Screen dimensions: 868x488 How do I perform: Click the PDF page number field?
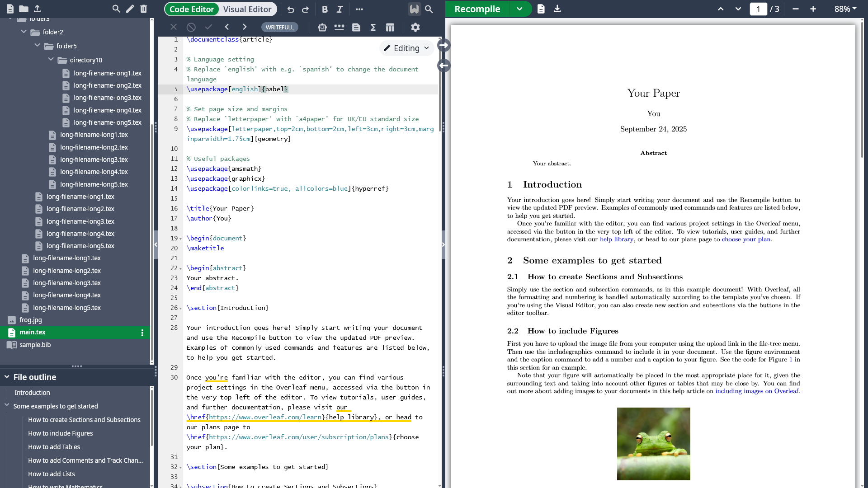click(758, 9)
